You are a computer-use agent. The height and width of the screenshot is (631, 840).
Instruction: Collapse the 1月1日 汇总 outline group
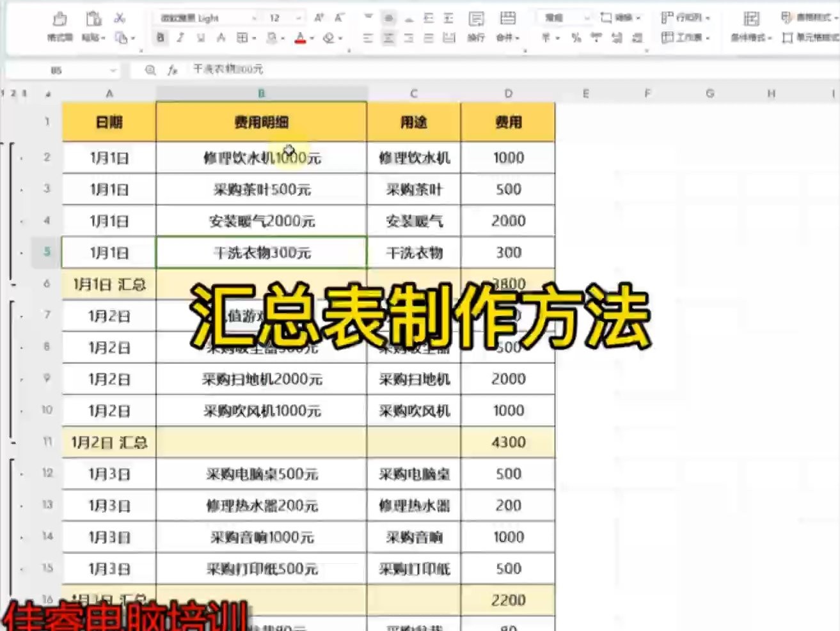[x=13, y=284]
